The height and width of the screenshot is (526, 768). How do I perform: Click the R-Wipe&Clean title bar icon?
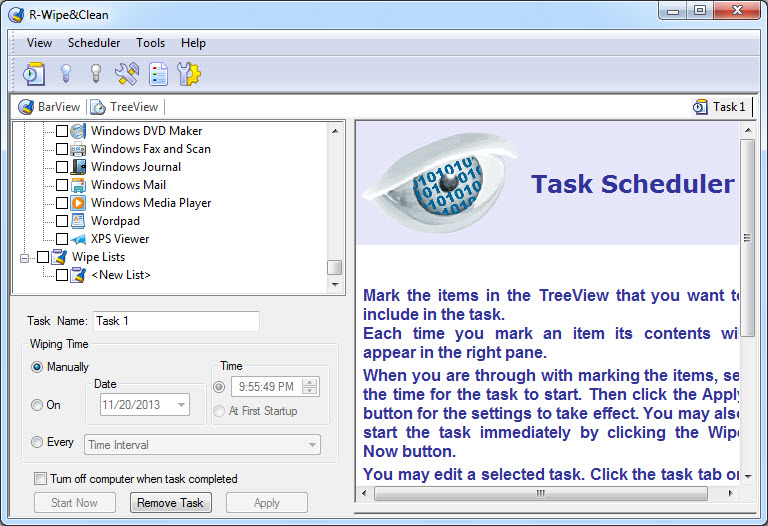click(x=16, y=15)
